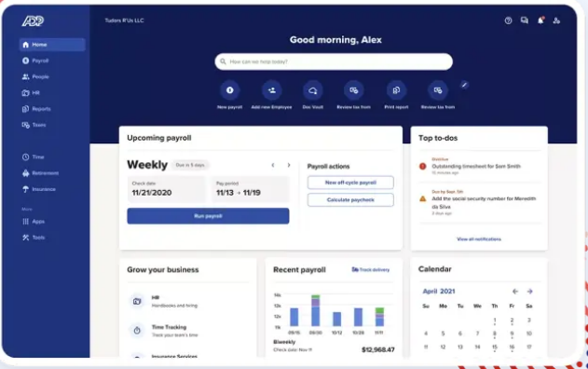Click New off-cycle payroll button

pos(350,183)
